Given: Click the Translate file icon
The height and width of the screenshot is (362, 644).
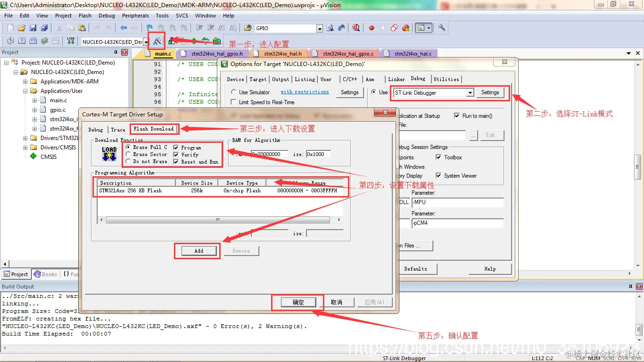Looking at the screenshot, I should click(x=10, y=41).
